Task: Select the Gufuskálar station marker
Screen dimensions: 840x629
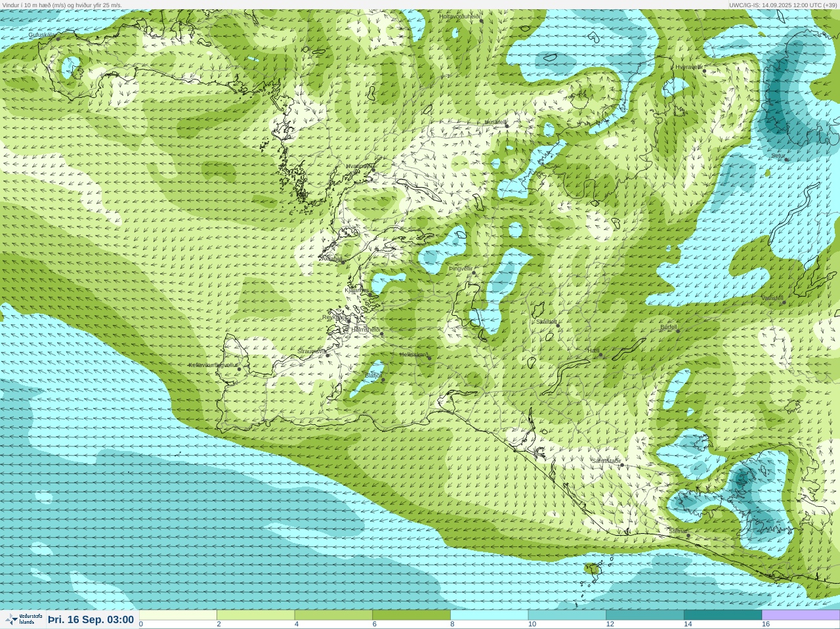Action: (x=58, y=39)
